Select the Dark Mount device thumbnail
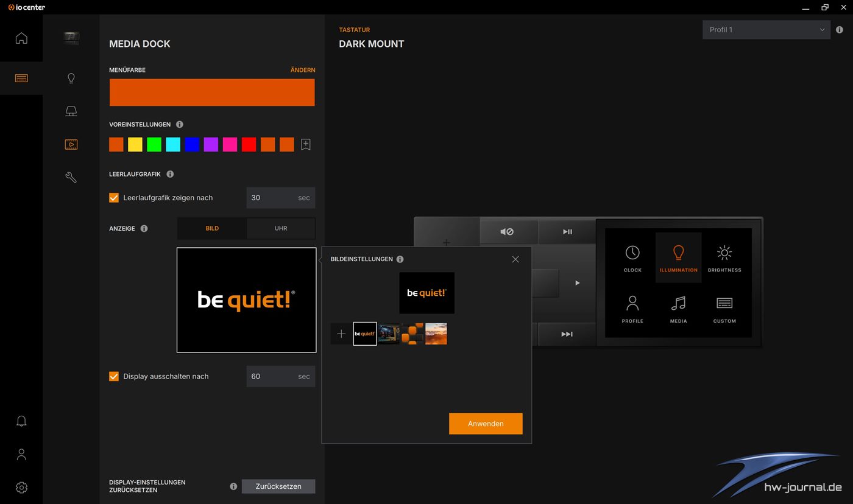The height and width of the screenshot is (504, 853). (x=71, y=38)
